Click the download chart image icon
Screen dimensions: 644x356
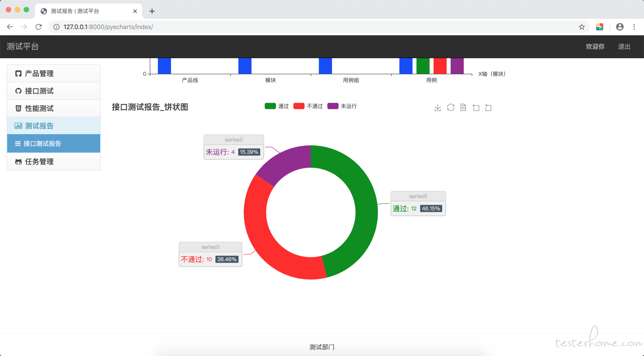click(438, 107)
